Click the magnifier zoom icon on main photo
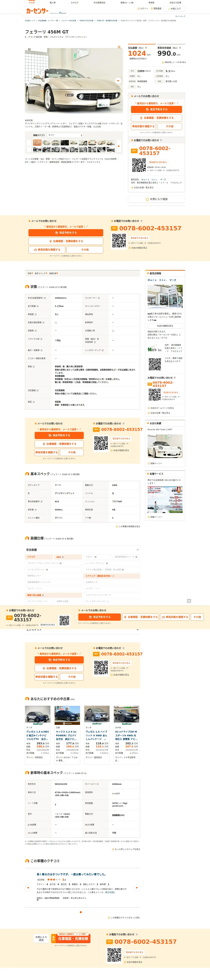Viewport: 210px width, 980px height. click(x=119, y=47)
